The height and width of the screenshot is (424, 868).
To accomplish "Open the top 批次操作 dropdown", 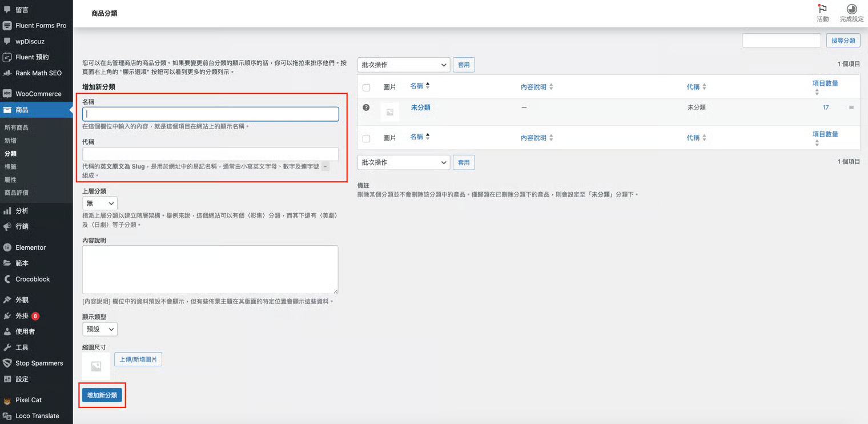I will [x=404, y=65].
